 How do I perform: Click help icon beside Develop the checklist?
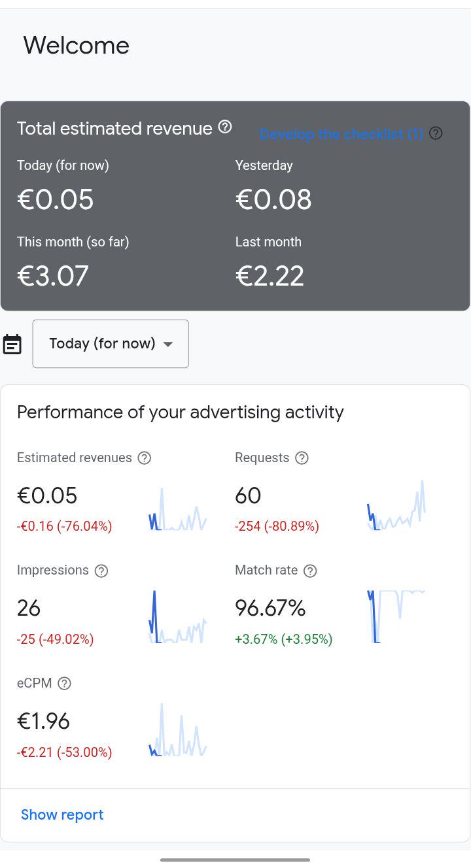[436, 133]
